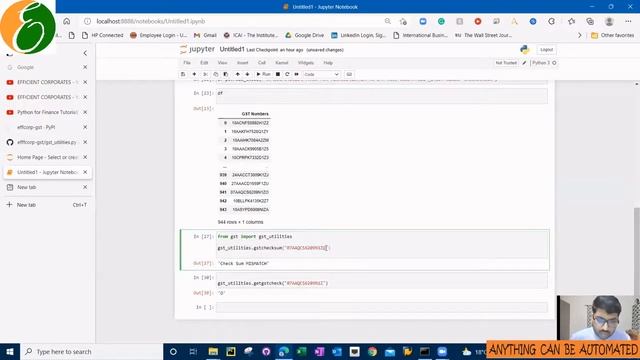Screen dimensions: 640x360
Task: Paste cells below in Jupyter toolbar
Action: [226, 74]
